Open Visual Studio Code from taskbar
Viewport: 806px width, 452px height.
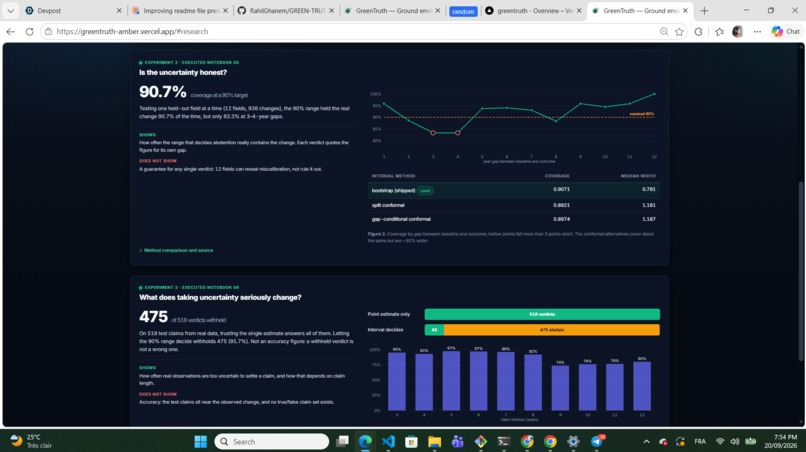388,441
